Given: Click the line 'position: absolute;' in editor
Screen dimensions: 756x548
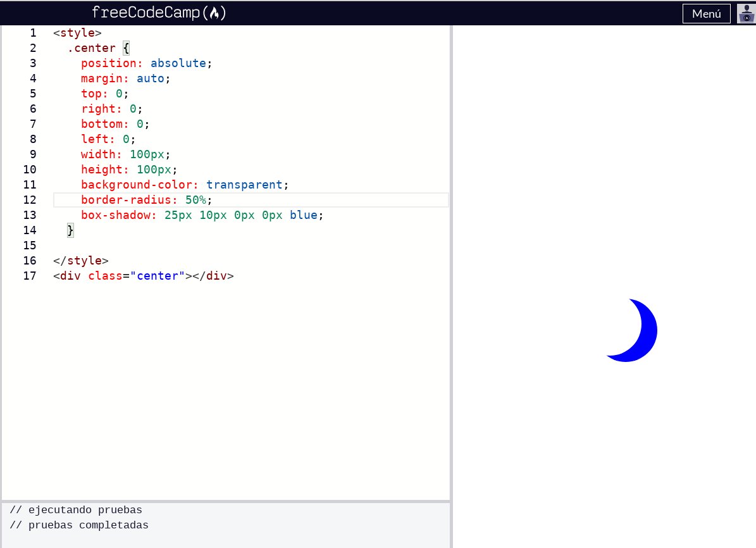Looking at the screenshot, I should 146,63.
